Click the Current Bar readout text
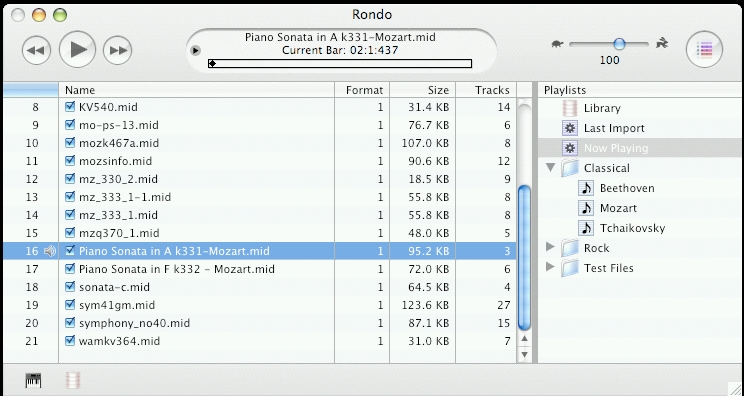744x396 pixels. (340, 50)
